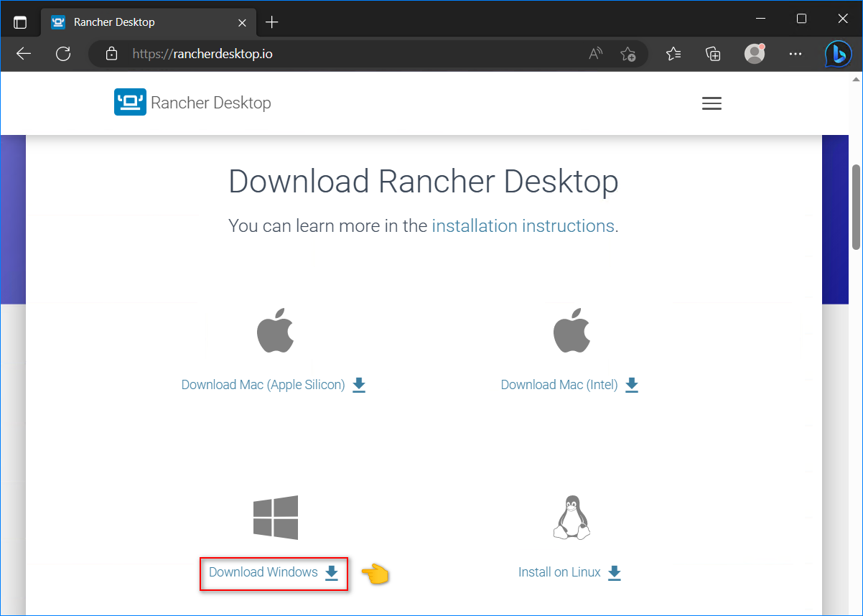863x616 pixels.
Task: Open the installation instructions link
Action: (523, 225)
